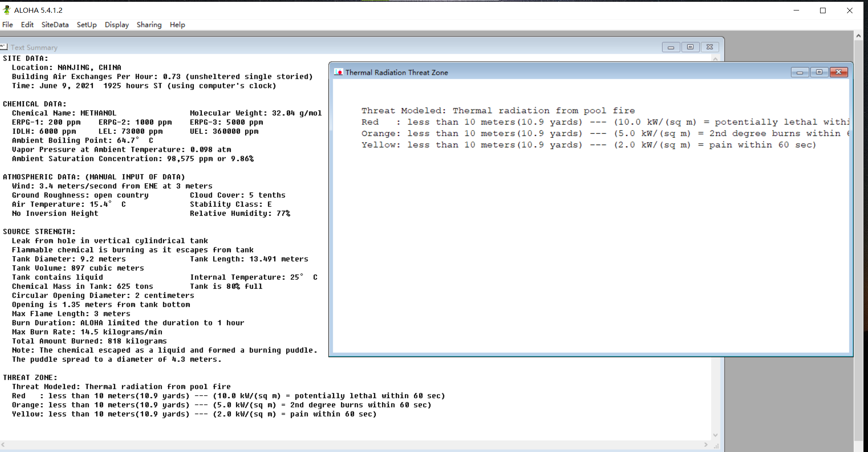The height and width of the screenshot is (452, 868).
Task: Click the Total Amount Burned: 818 kilograms line
Action: pos(89,341)
